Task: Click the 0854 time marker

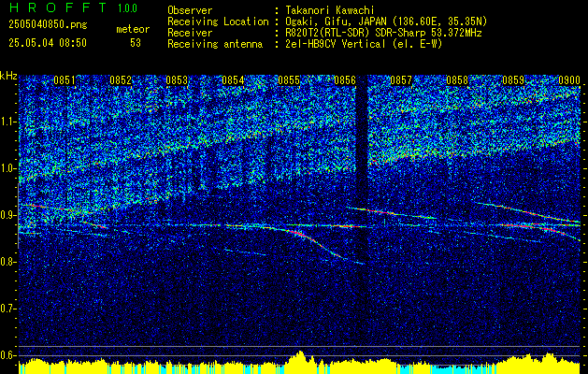Action: (x=233, y=80)
